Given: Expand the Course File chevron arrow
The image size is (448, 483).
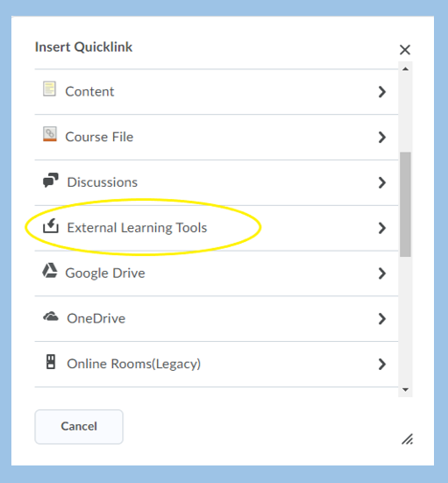Looking at the screenshot, I should click(382, 137).
